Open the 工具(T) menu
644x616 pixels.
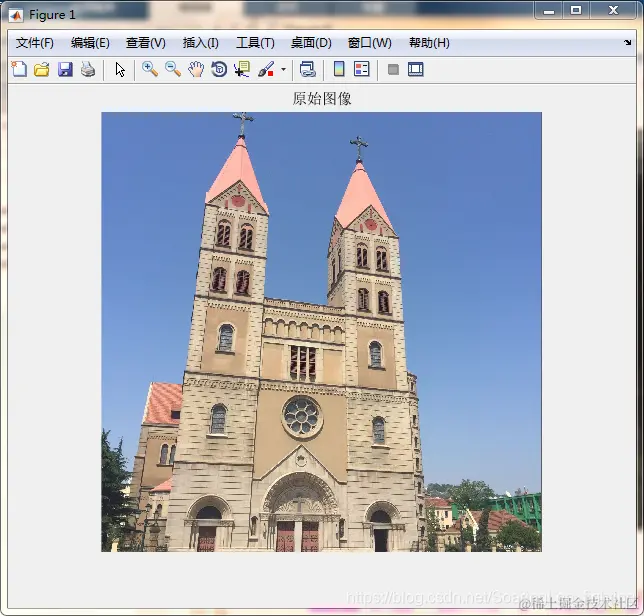[255, 43]
